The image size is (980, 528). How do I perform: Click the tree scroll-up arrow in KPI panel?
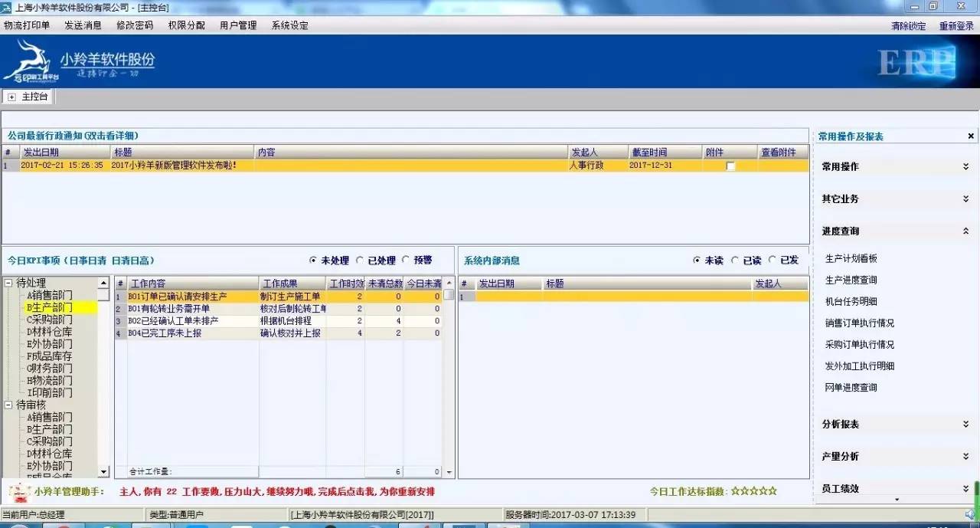103,284
